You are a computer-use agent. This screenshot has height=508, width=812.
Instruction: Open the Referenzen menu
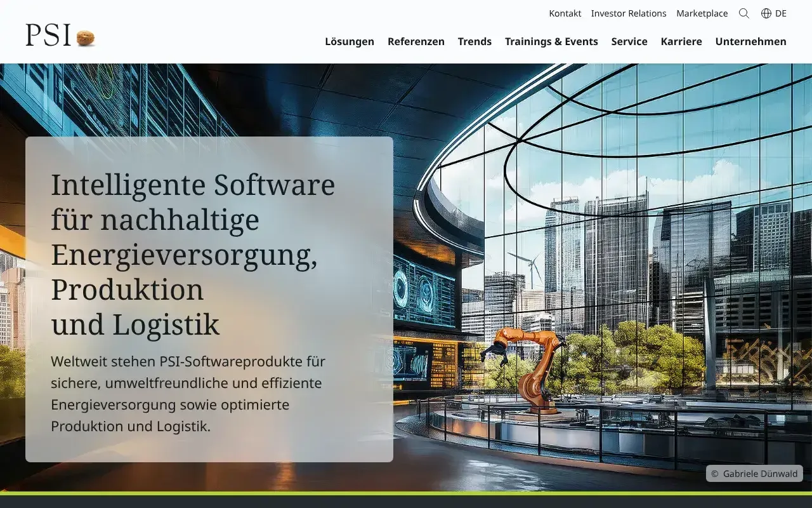pos(416,41)
